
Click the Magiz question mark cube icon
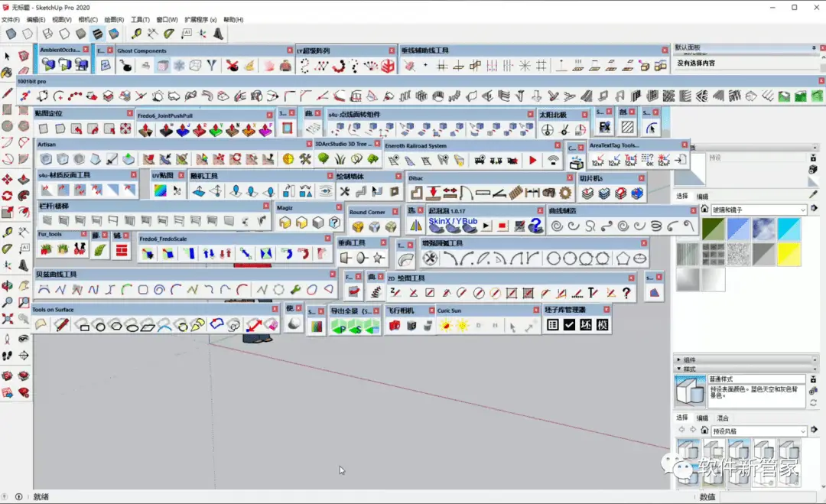coord(334,223)
